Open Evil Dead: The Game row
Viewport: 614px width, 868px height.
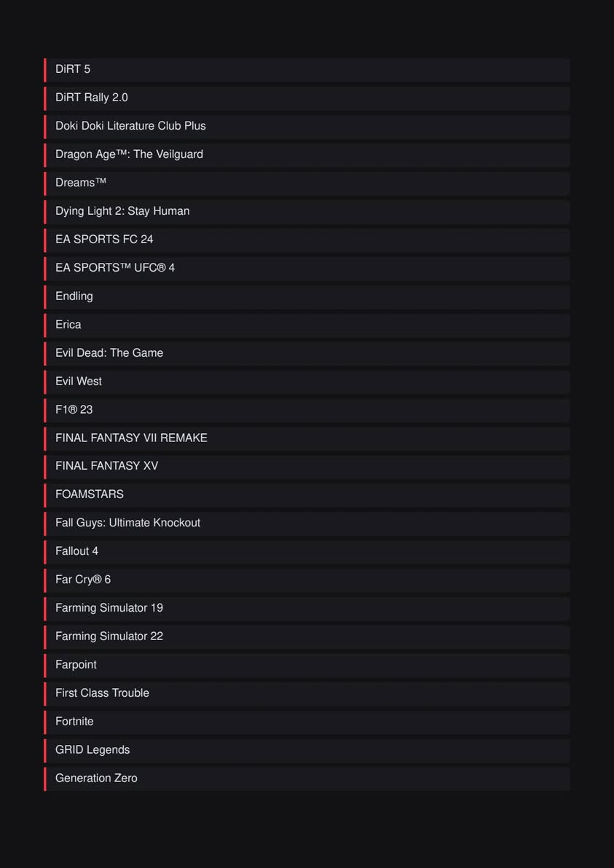(307, 353)
